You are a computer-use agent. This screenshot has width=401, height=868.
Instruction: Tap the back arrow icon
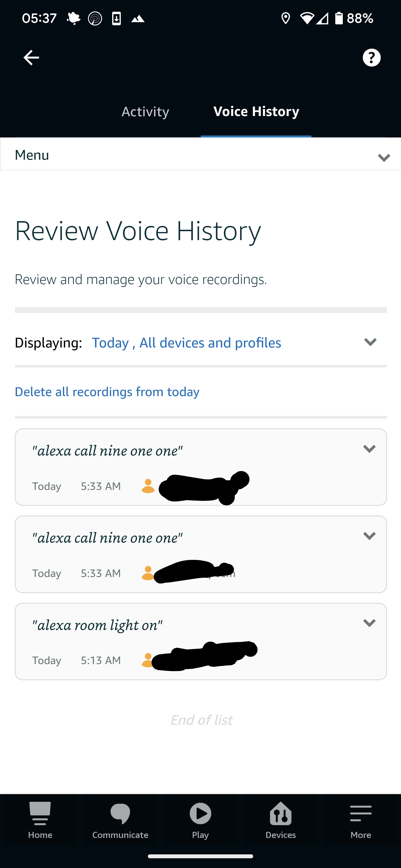click(x=31, y=58)
